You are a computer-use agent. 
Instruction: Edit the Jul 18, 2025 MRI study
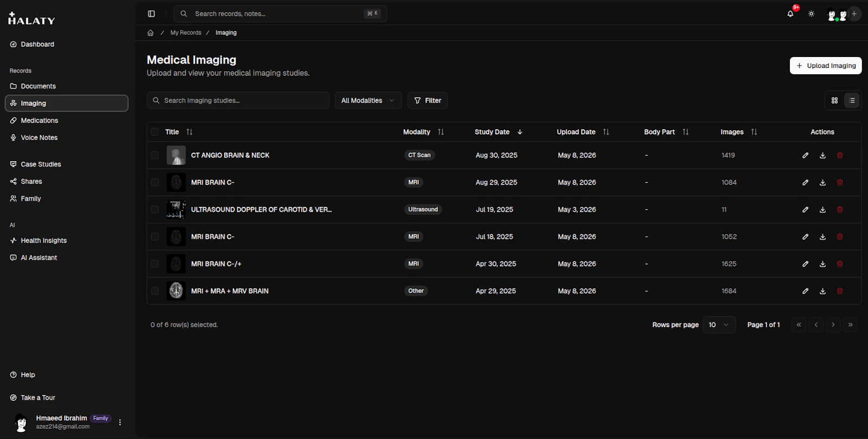(x=805, y=237)
